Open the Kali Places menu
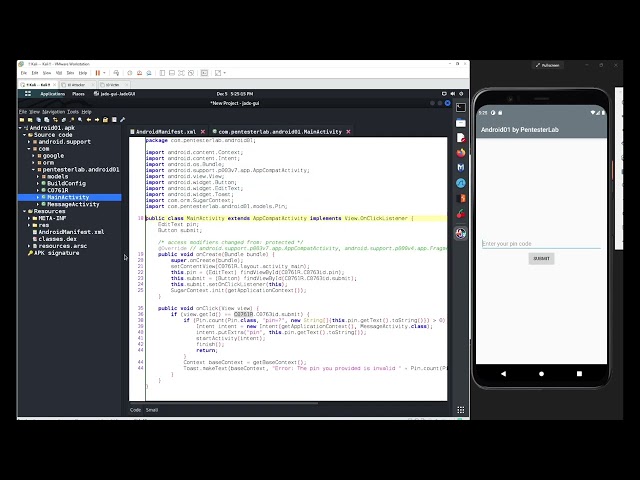The image size is (640, 480). click(78, 94)
